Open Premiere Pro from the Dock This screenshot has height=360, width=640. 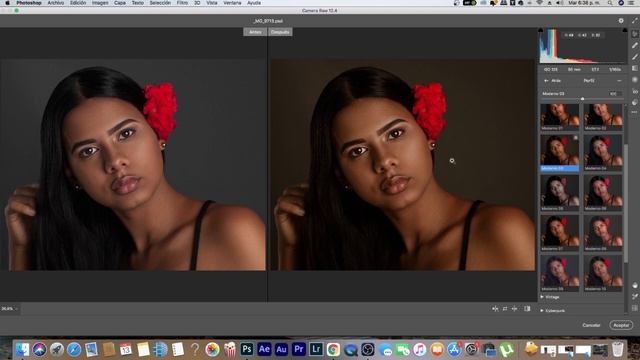[299, 349]
